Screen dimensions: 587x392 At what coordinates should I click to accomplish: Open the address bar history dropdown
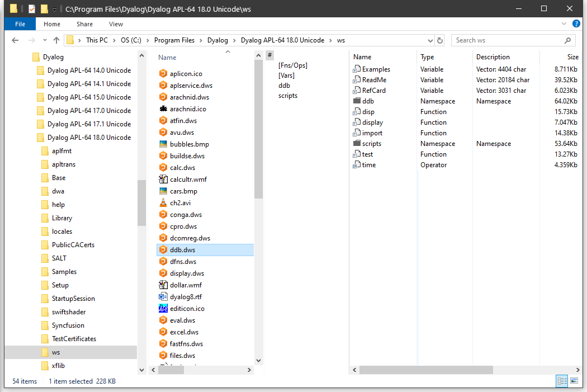pos(430,40)
